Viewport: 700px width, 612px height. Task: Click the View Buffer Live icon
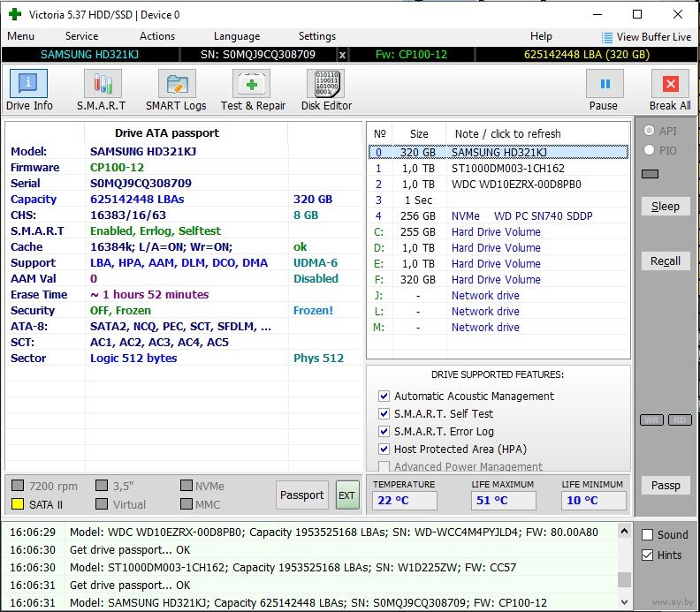[x=607, y=37]
